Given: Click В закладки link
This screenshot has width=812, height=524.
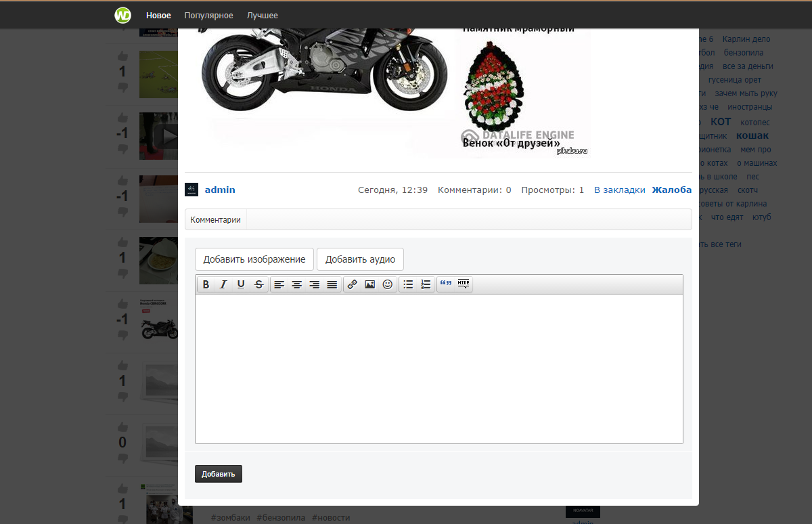Looking at the screenshot, I should click(620, 190).
